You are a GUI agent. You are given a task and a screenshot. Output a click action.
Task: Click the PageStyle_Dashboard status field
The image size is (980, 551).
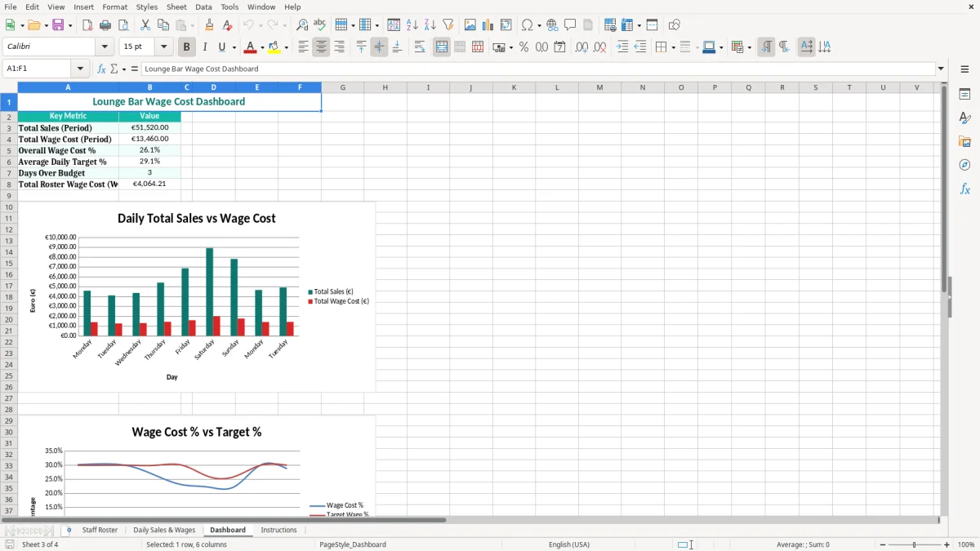(353, 544)
